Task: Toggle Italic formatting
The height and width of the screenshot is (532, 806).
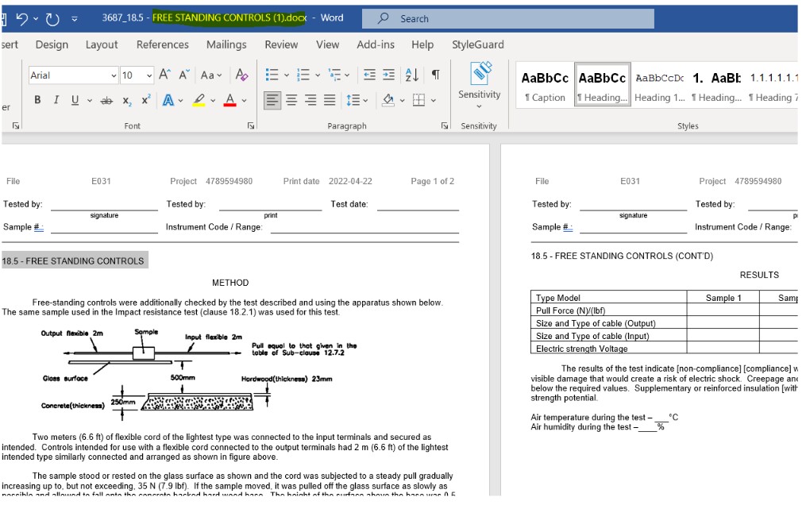Action: (x=56, y=100)
